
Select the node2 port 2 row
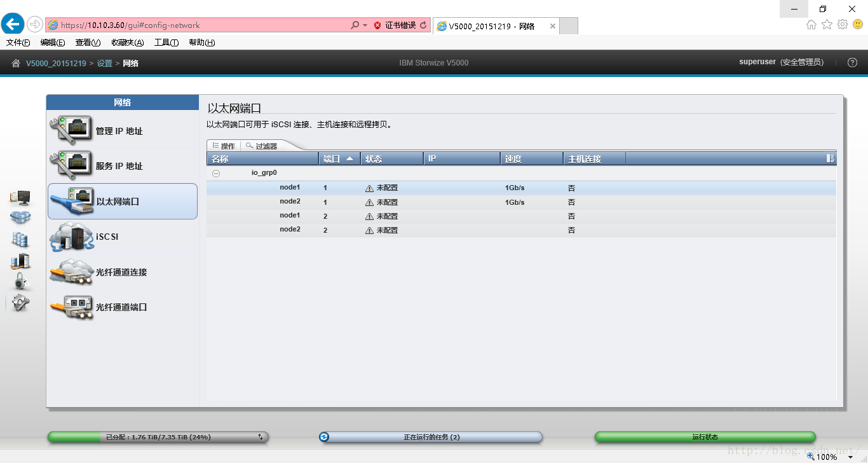coord(521,230)
